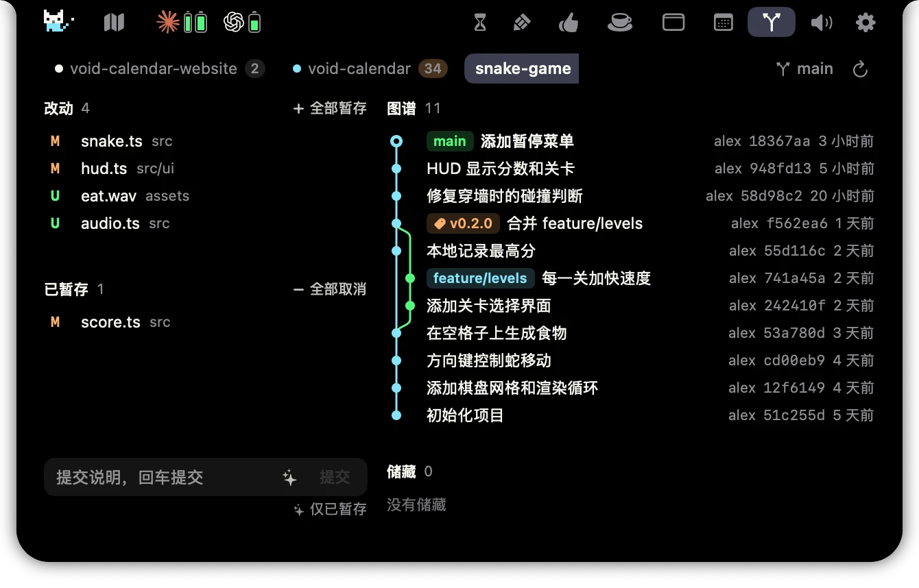This screenshot has height=588, width=919.
Task: Open the calendar icon panel
Action: (723, 23)
